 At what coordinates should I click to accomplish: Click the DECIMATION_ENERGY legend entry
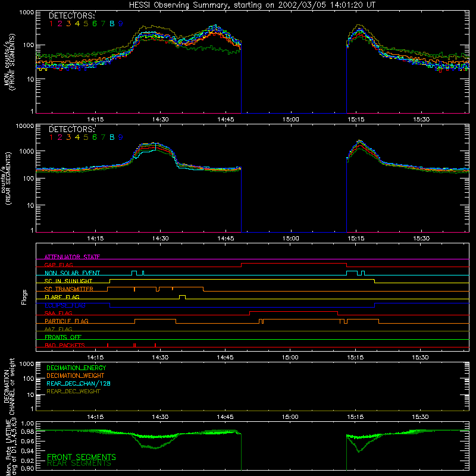click(x=76, y=368)
